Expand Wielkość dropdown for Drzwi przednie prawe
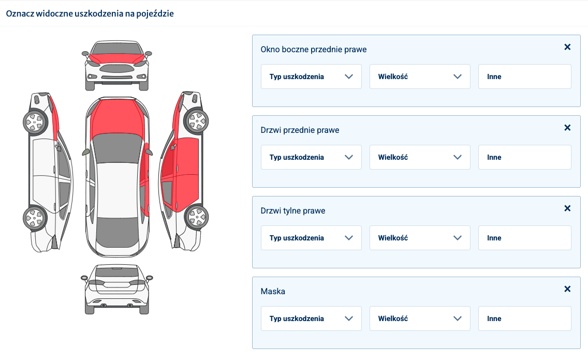This screenshot has height=364, width=588. tap(420, 157)
